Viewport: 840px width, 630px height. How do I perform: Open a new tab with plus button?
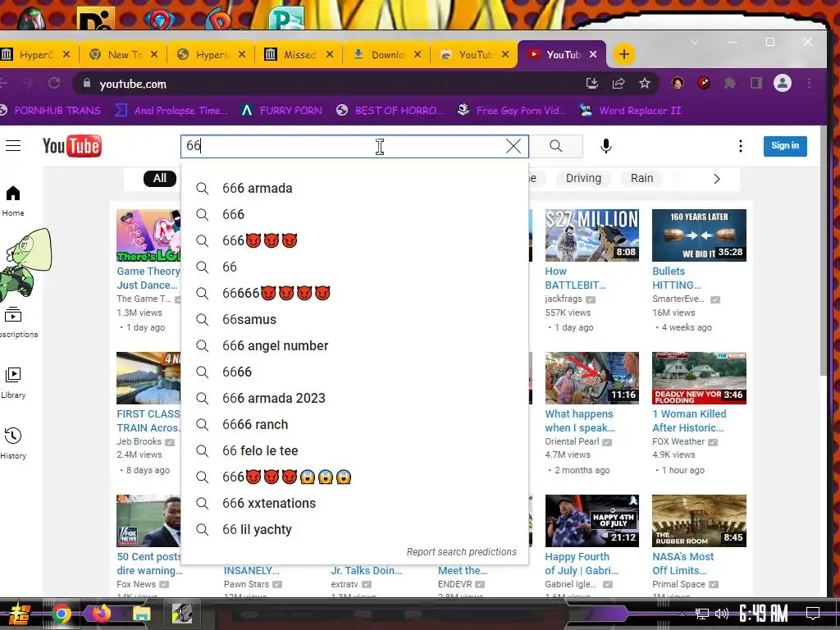click(x=623, y=54)
